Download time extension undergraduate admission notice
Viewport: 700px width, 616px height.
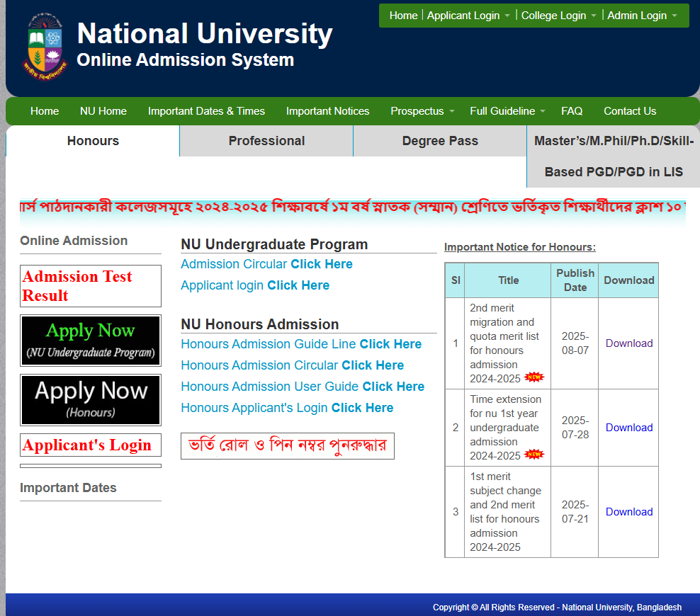[x=628, y=428]
